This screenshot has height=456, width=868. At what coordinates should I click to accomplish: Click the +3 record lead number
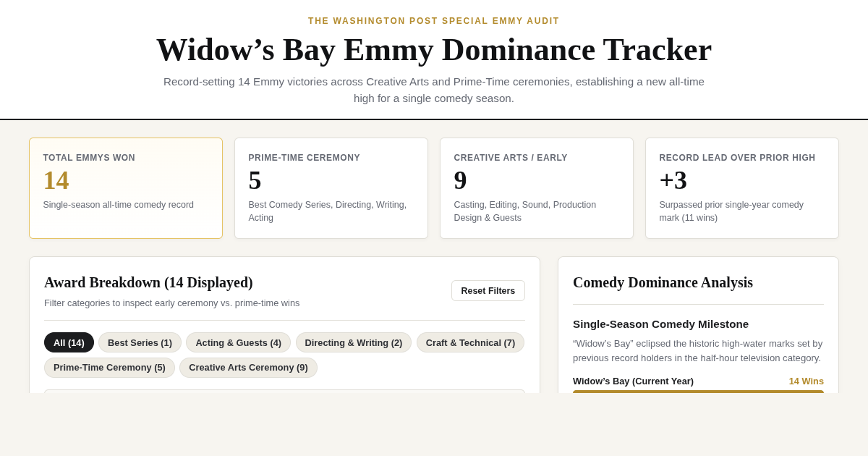673,180
